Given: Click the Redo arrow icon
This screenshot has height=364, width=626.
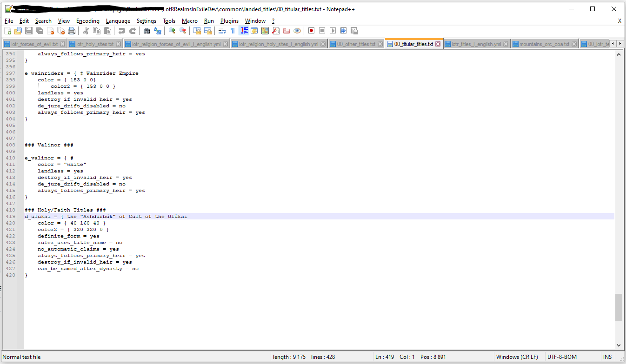Looking at the screenshot, I should tap(133, 31).
